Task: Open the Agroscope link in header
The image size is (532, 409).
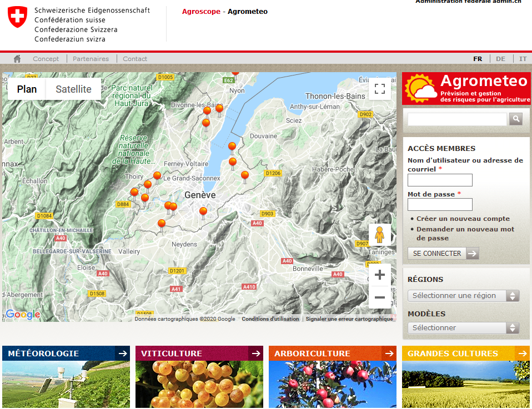Action: [201, 12]
